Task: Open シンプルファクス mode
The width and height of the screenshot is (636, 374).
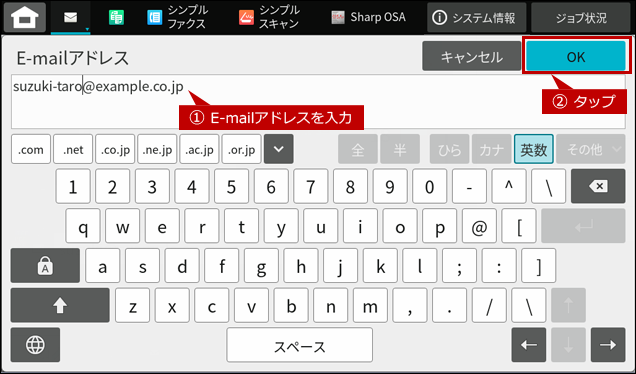Action: click(x=177, y=17)
